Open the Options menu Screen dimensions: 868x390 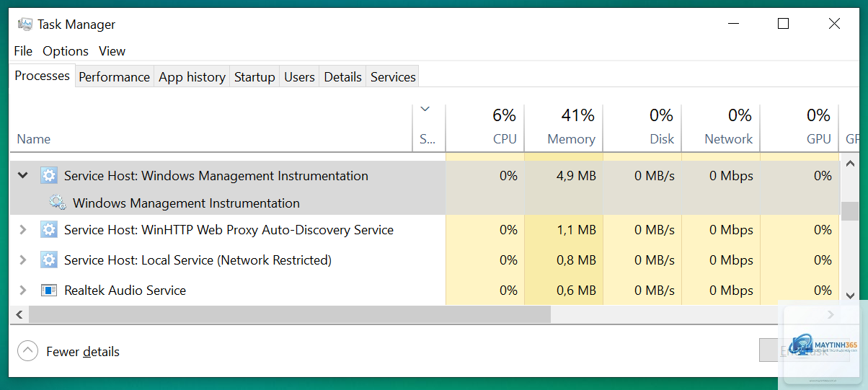click(x=66, y=51)
